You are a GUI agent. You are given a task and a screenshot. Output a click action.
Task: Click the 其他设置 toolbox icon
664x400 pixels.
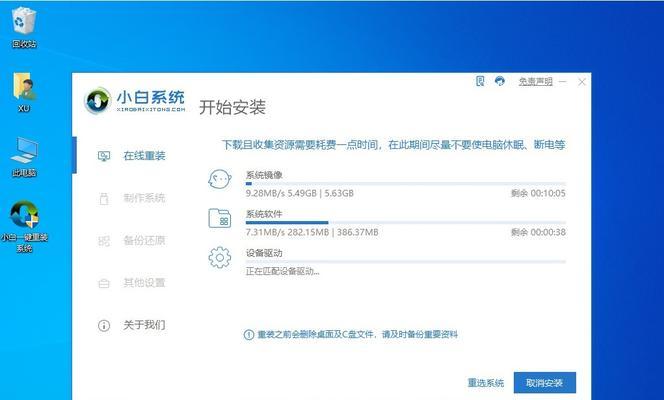(104, 283)
